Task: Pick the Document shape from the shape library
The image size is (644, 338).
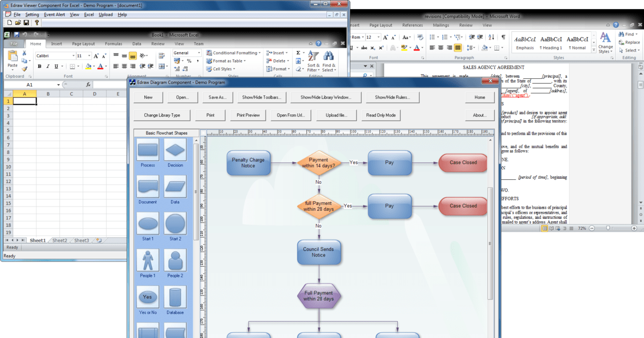Action: [x=148, y=187]
